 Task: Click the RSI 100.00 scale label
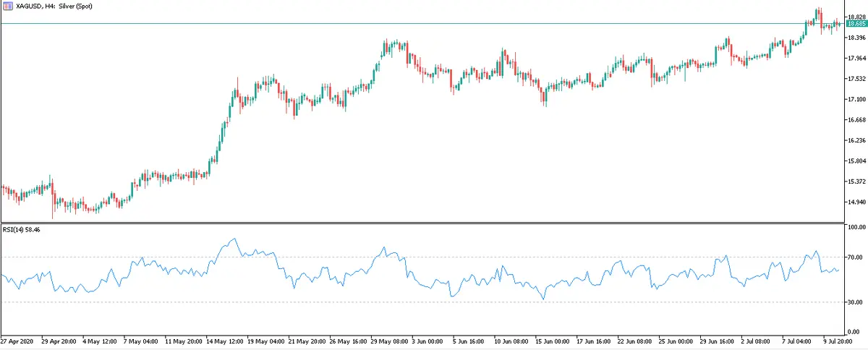tap(855, 228)
